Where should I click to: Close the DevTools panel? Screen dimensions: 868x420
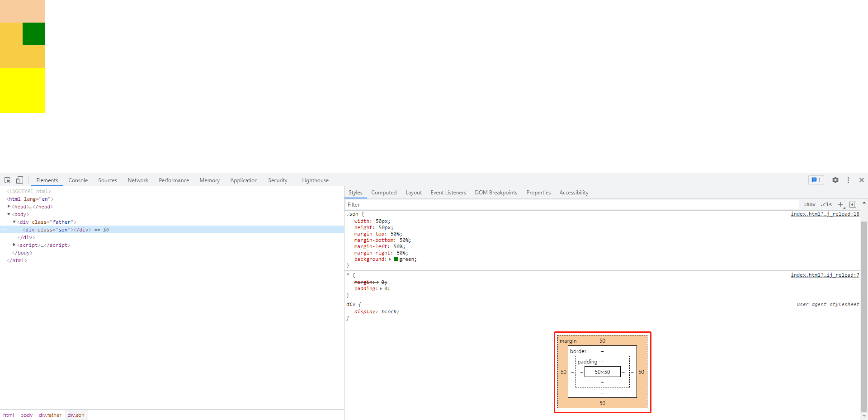point(862,180)
